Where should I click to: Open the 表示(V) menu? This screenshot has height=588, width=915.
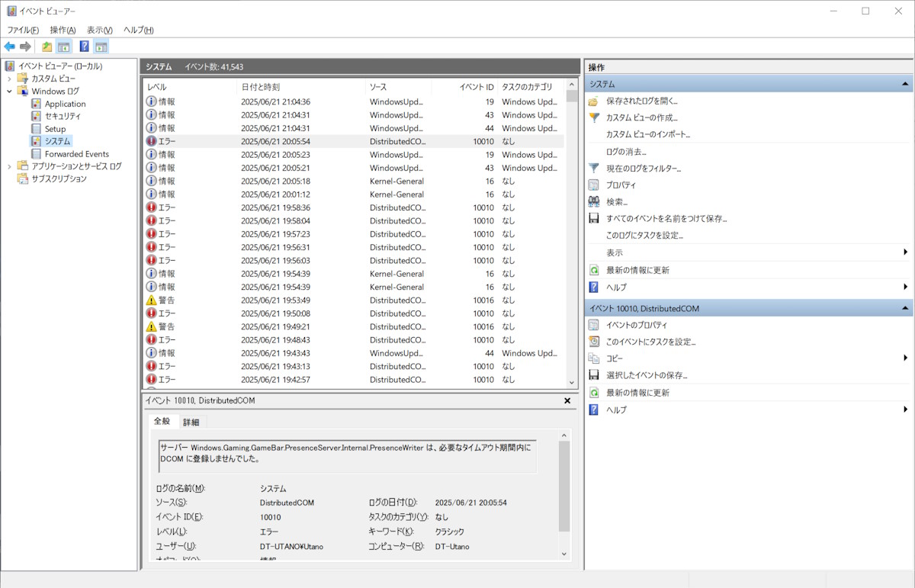tap(100, 30)
